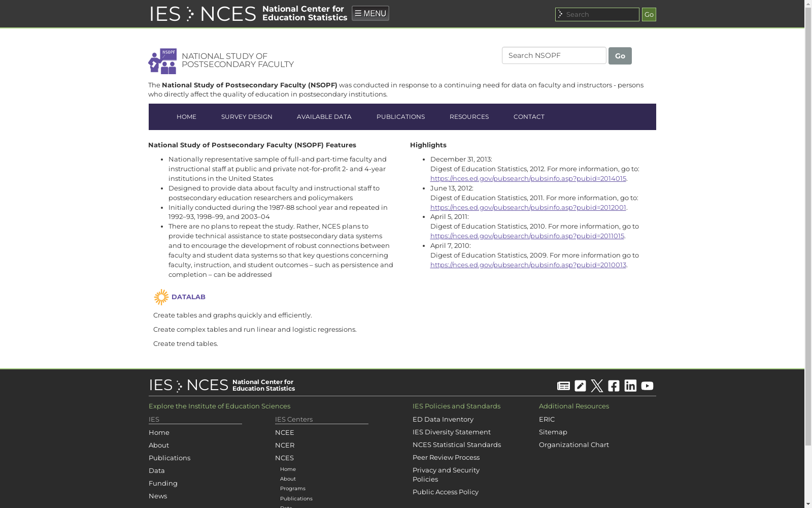Open the Organizational Chart link

(x=574, y=444)
